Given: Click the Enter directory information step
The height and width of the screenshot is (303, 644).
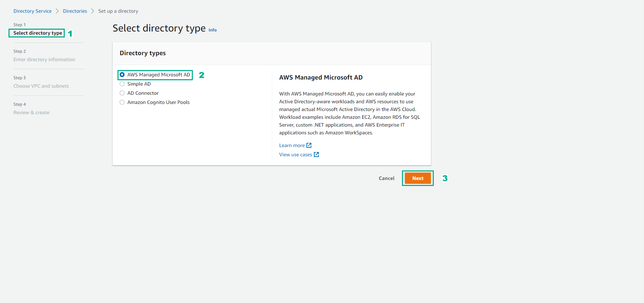Looking at the screenshot, I should pos(44,59).
